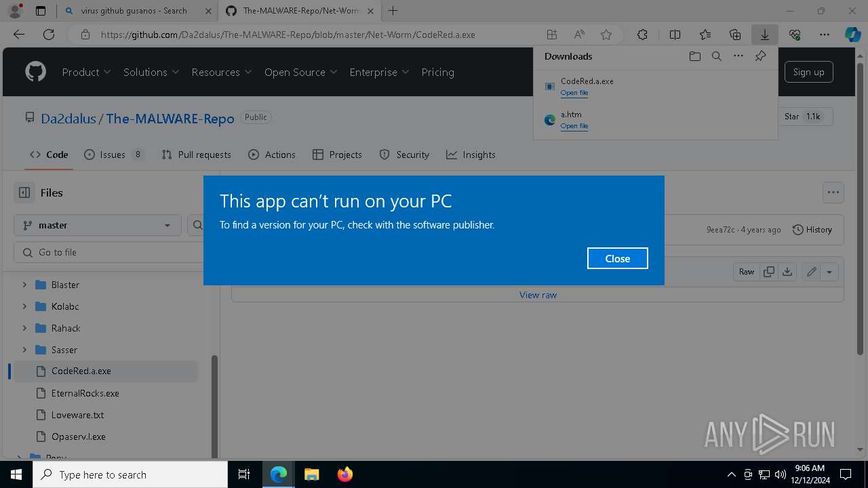
Task: Expand the Open Source menu
Action: [301, 72]
